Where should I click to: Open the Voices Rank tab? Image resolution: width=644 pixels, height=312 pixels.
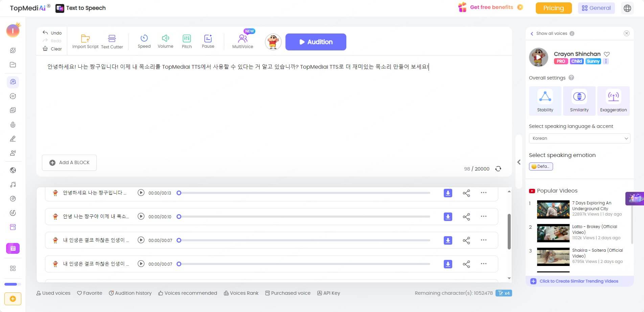pos(241,293)
